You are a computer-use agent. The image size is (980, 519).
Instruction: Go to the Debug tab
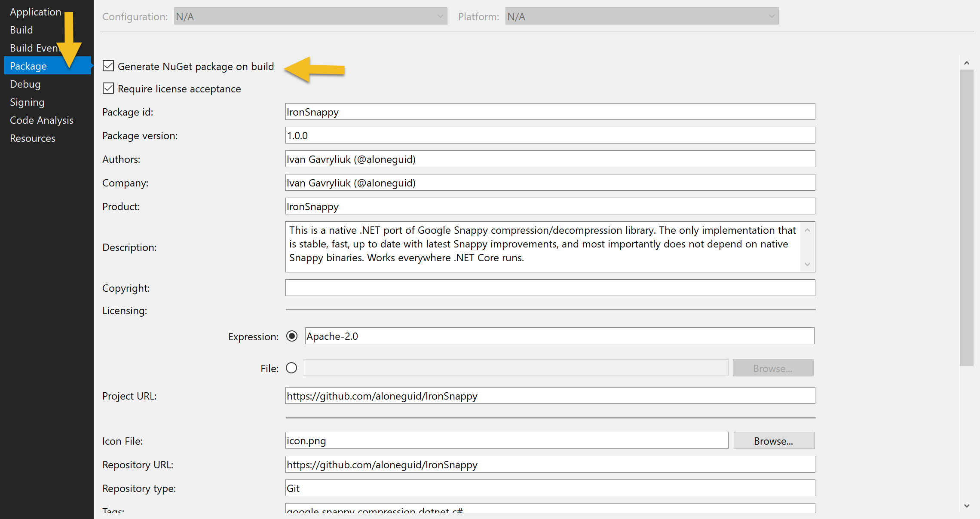25,84
